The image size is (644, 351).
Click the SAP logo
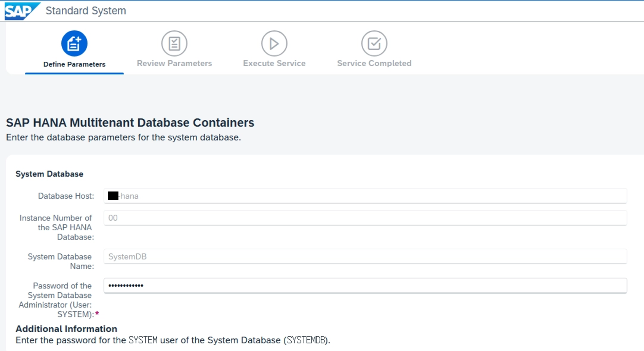(22, 11)
